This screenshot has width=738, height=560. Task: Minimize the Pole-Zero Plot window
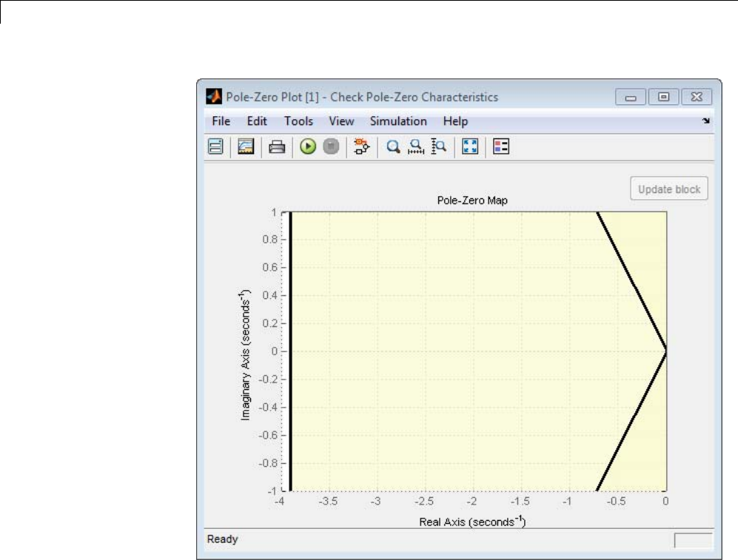631,98
